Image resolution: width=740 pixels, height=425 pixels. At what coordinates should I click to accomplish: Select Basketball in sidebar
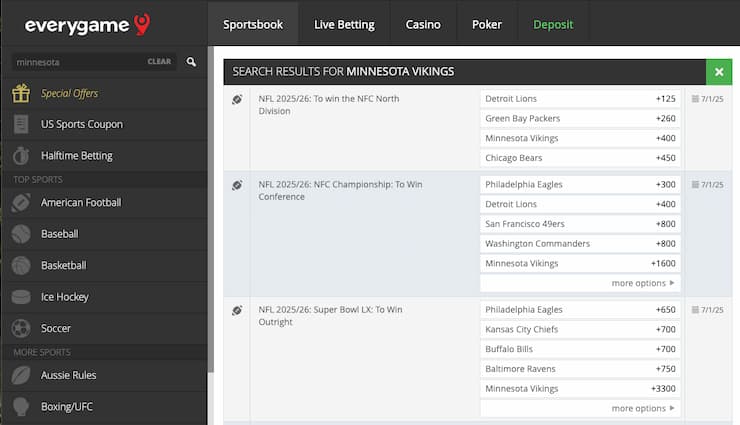tap(63, 266)
